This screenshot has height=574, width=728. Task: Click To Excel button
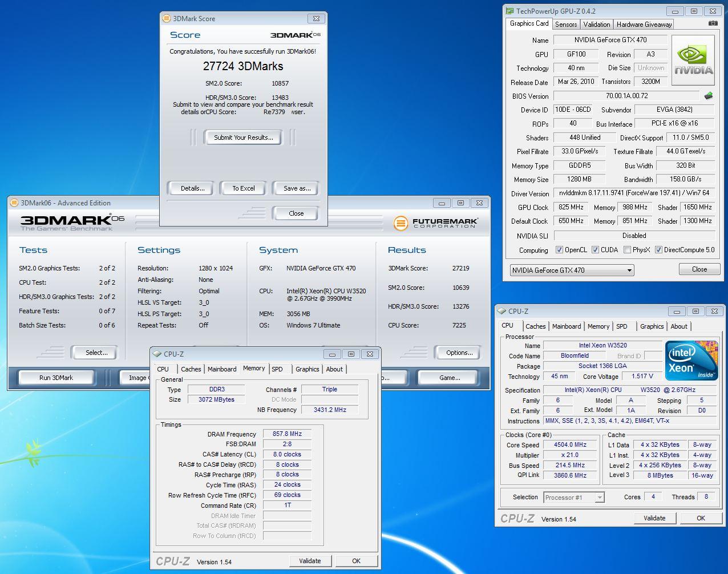(x=244, y=188)
